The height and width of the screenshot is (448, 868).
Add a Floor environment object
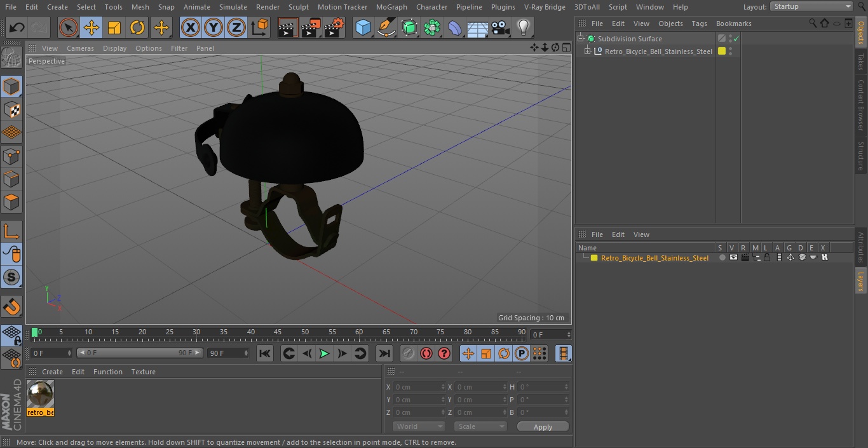[478, 27]
